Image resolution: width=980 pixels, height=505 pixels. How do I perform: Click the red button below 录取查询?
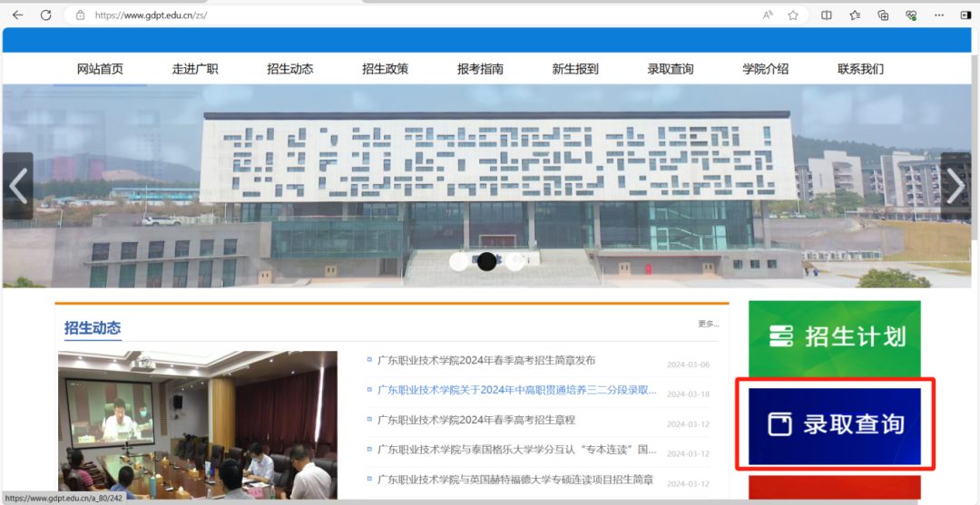point(835,488)
